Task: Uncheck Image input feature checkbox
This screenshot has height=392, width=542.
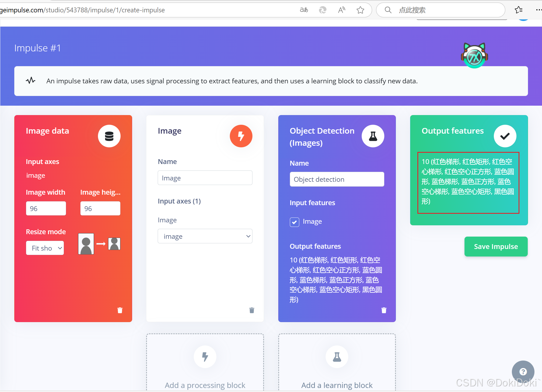Action: 294,222
